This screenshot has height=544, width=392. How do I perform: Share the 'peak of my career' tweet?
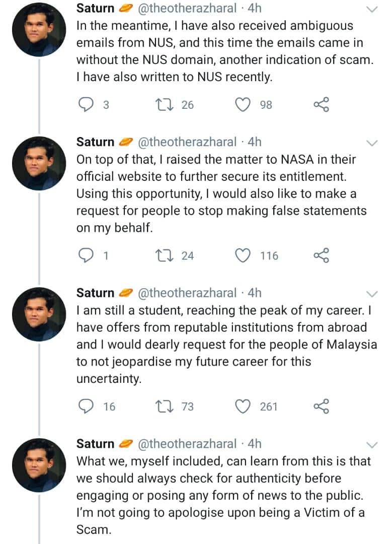(321, 406)
